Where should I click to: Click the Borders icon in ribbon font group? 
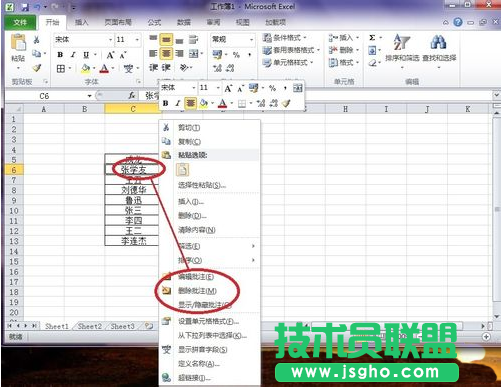(x=61, y=69)
